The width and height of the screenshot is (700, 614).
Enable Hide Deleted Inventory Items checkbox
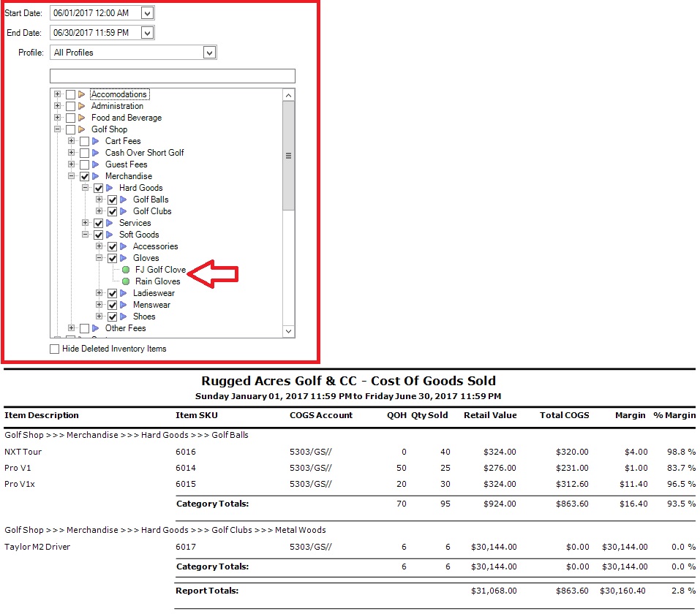click(x=55, y=349)
